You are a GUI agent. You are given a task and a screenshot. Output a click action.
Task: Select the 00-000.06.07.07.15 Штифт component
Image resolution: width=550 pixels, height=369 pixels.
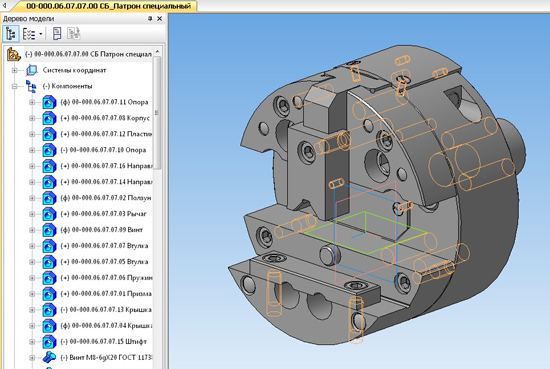(x=103, y=342)
